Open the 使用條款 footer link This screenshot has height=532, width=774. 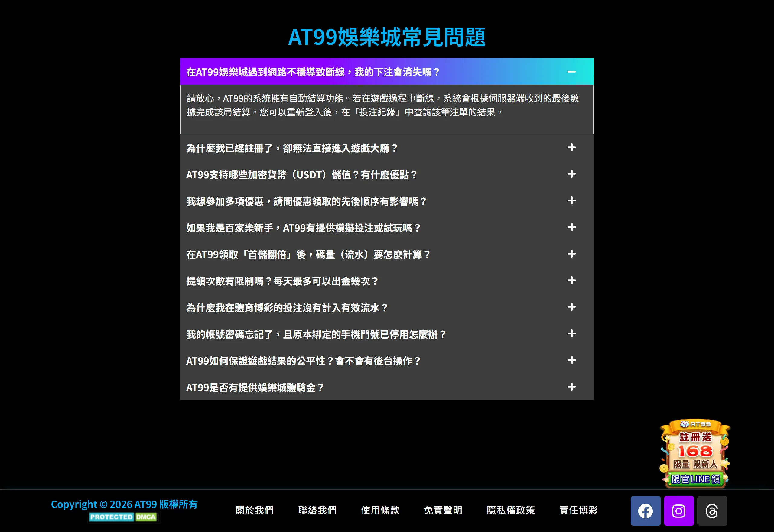pos(380,510)
